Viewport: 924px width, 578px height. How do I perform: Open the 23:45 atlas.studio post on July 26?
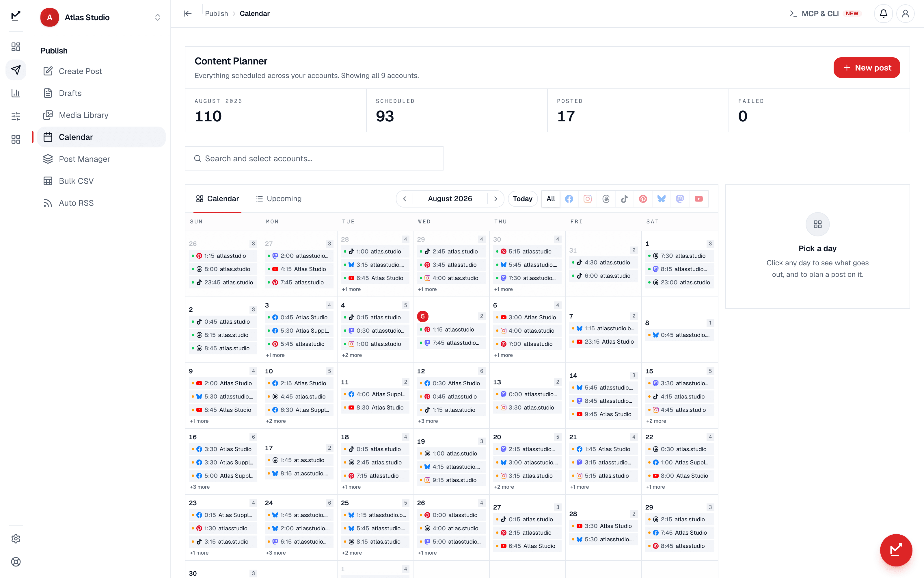(223, 283)
